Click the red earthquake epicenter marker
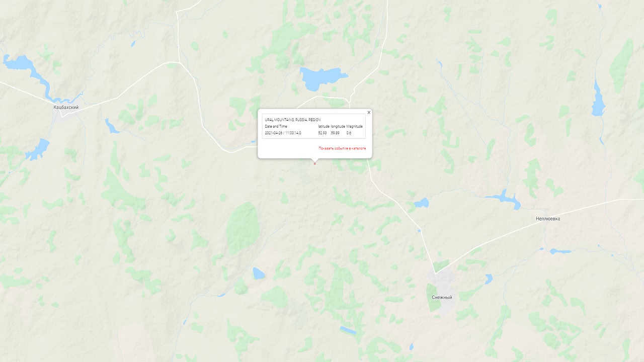The height and width of the screenshot is (362, 644). click(x=315, y=163)
